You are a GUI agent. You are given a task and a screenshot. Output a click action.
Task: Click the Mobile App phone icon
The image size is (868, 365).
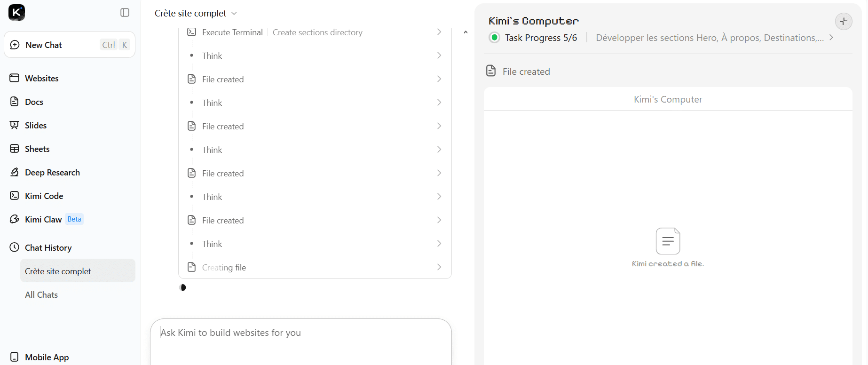(x=15, y=357)
